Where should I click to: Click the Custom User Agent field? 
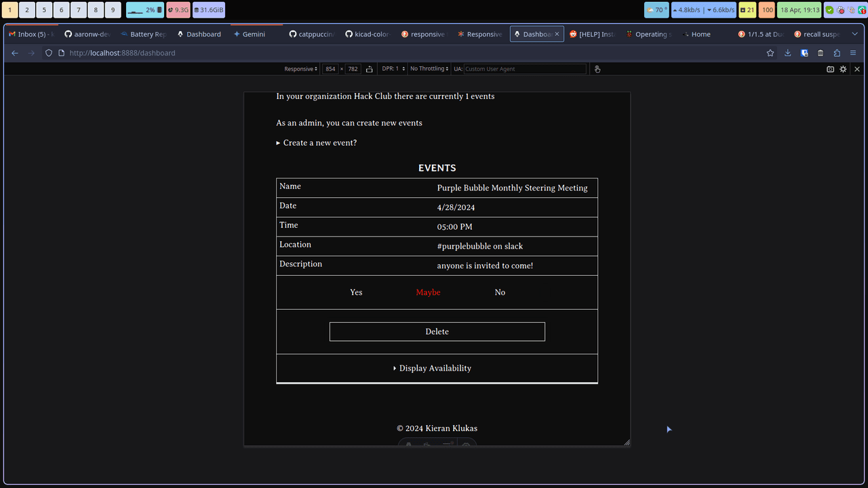click(x=524, y=69)
